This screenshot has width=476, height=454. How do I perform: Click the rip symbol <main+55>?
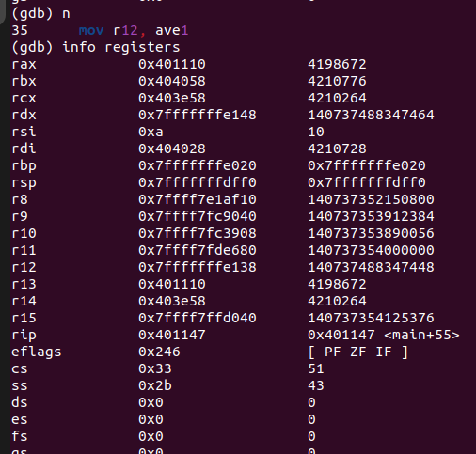click(421, 335)
